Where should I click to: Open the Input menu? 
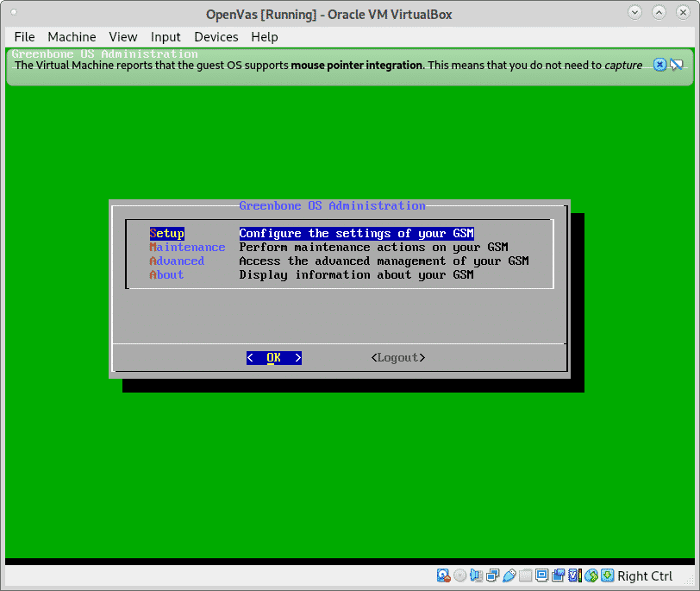pyautogui.click(x=166, y=36)
